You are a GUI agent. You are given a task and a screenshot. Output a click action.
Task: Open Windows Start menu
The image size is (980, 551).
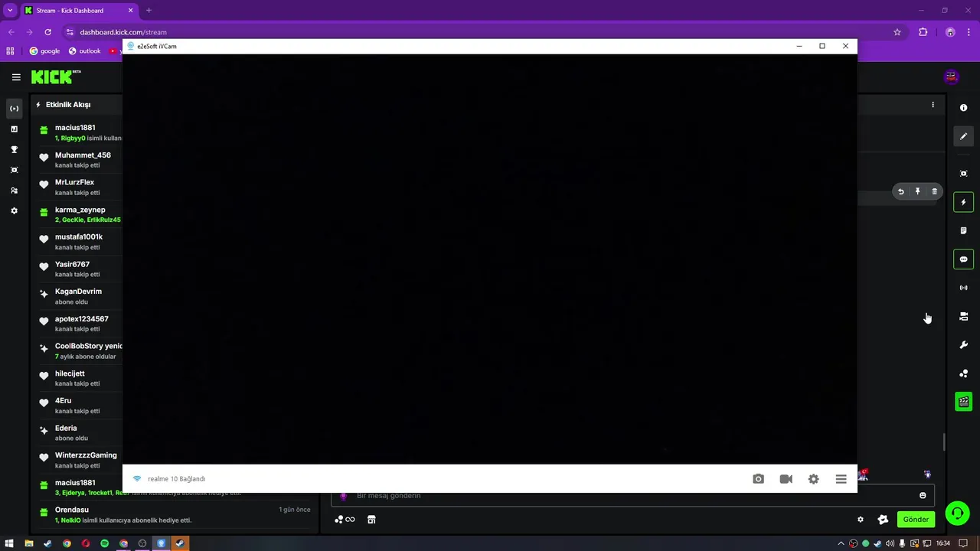coord(10,543)
